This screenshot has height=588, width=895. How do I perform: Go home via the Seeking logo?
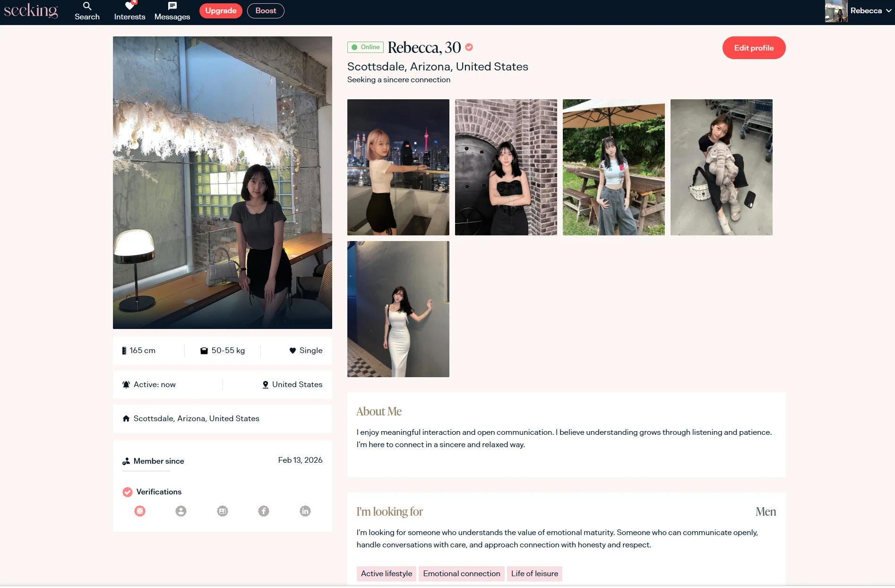[31, 10]
